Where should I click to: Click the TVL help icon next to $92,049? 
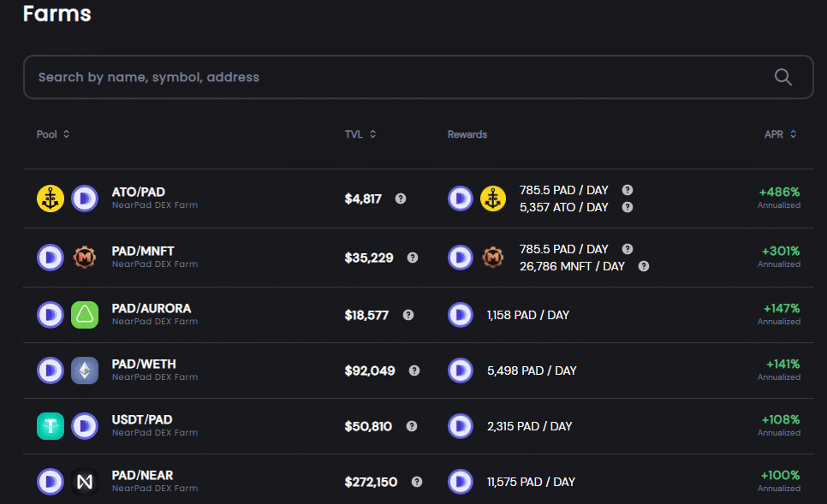click(414, 371)
